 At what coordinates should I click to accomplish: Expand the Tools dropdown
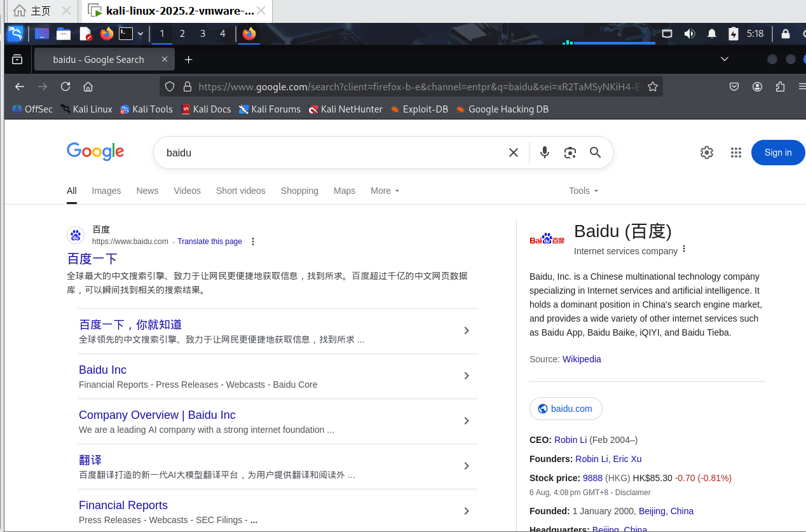tap(584, 191)
